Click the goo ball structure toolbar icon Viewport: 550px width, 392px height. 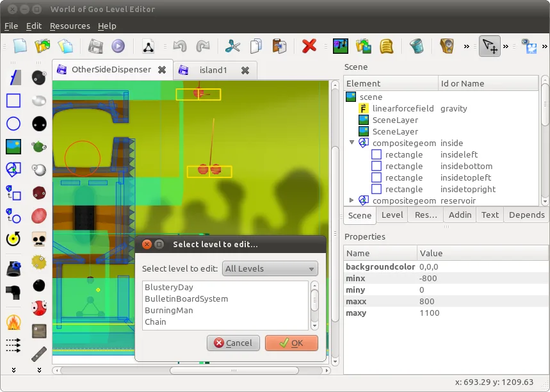point(148,46)
